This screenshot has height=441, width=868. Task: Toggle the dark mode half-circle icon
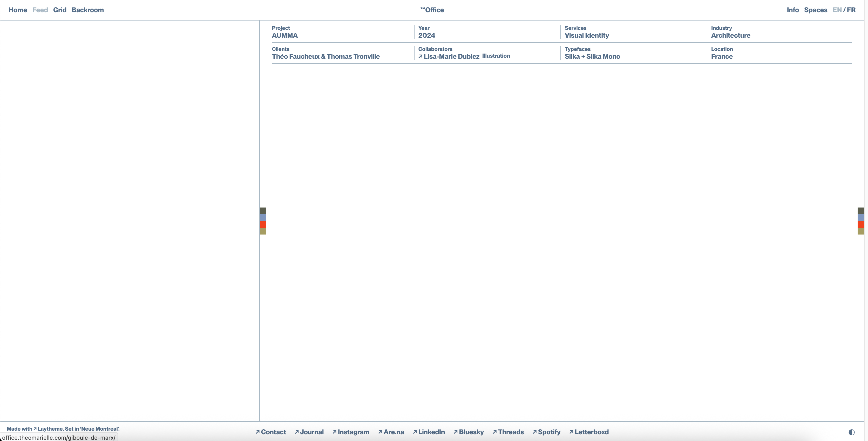851,432
